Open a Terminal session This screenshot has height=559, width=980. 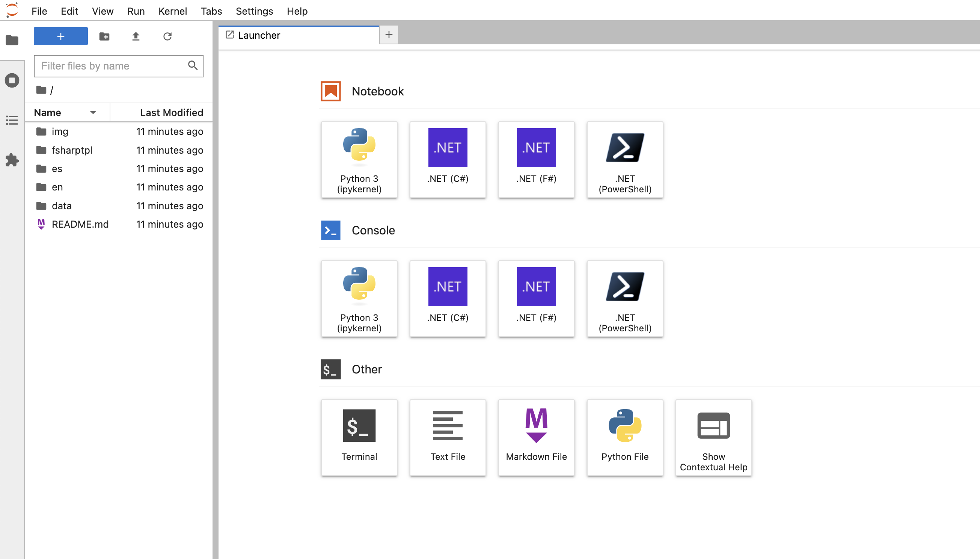pos(359,437)
